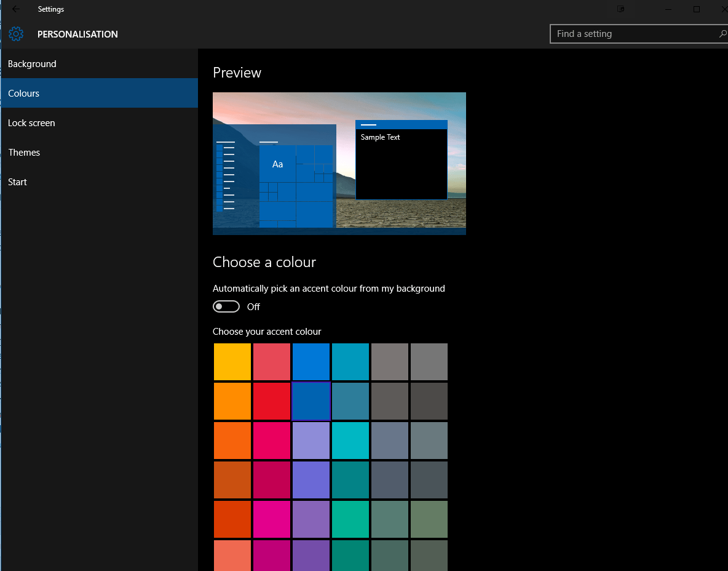The width and height of the screenshot is (728, 571).
Task: Select the sage green swatch ending fifth row
Action: click(x=429, y=519)
